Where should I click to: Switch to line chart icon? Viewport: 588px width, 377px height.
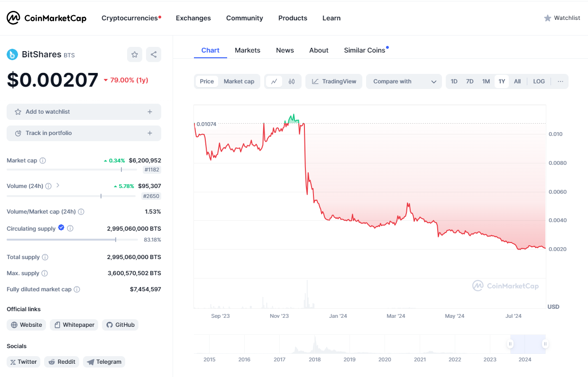click(x=274, y=81)
